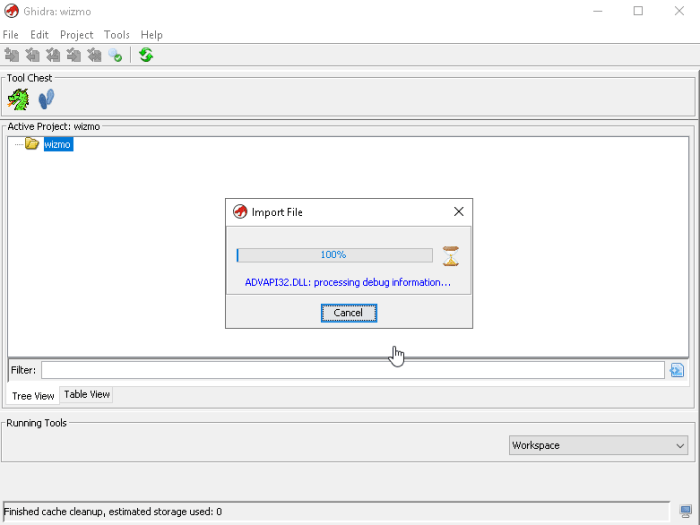Image resolution: width=700 pixels, height=525 pixels.
Task: Click the Update checked-out file toolbar icon
Action: [x=53, y=55]
